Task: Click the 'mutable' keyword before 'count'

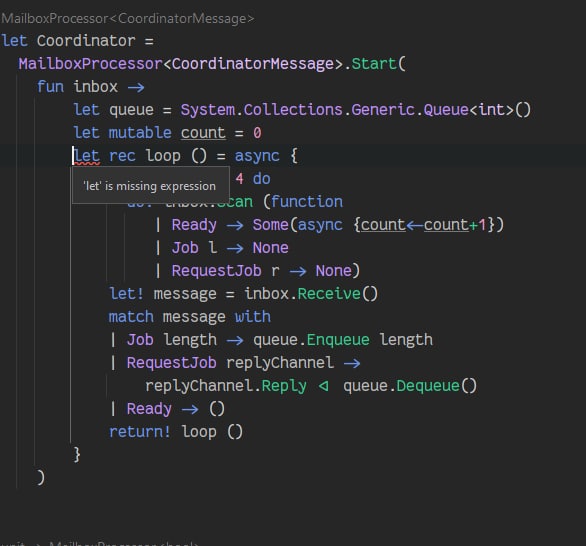Action: (x=140, y=133)
